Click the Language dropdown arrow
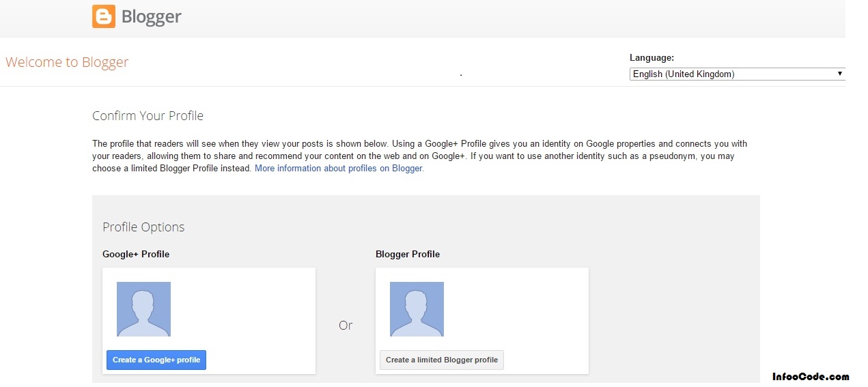Image resolution: width=868 pixels, height=387 pixels. [x=839, y=74]
